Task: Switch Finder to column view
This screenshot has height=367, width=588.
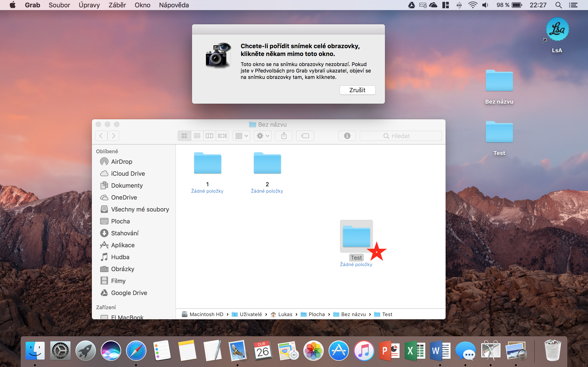Action: (209, 136)
